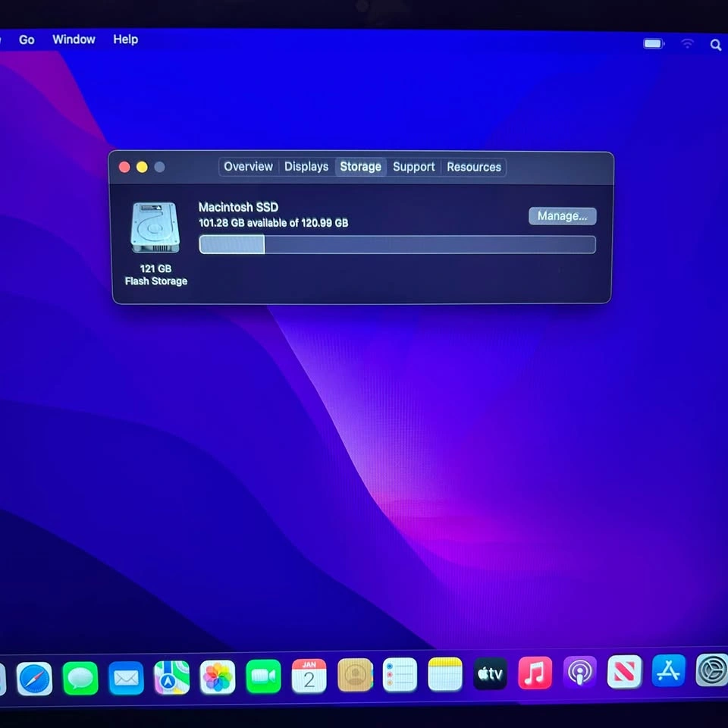Launch Apple TV from the dock
This screenshot has height=728, width=728.
coord(491,673)
